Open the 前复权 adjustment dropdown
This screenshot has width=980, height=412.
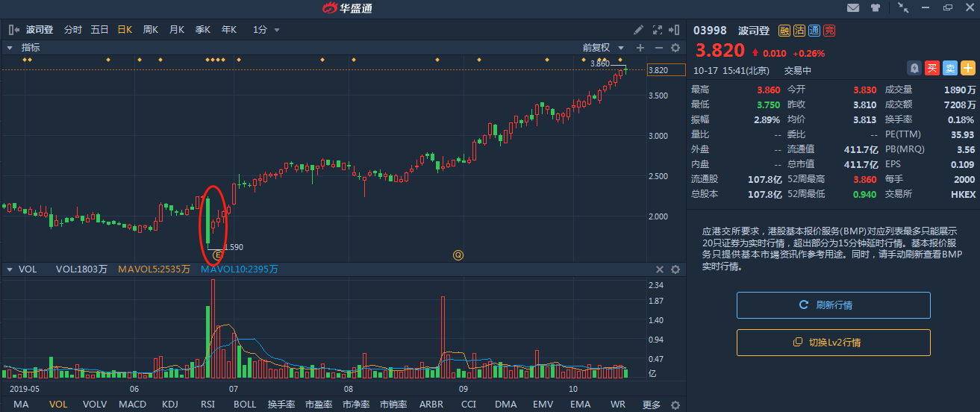(603, 48)
